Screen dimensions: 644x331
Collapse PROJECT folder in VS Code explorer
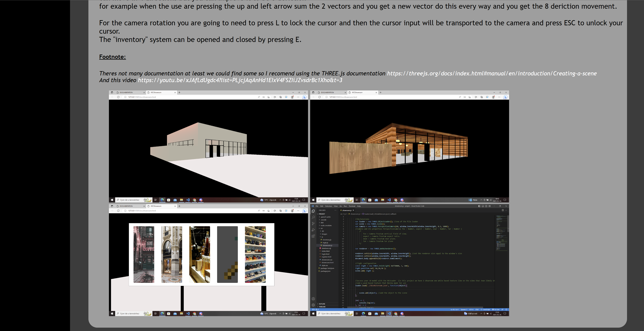[327, 214]
